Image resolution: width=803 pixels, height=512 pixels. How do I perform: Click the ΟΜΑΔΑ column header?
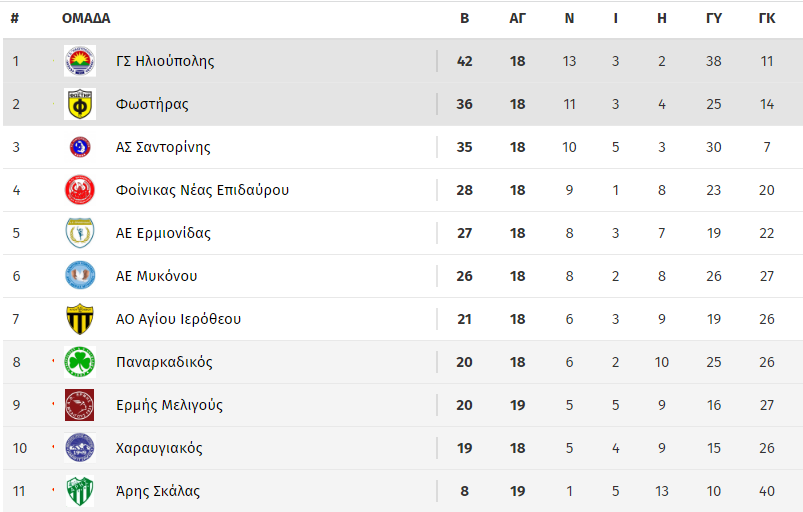pos(86,18)
